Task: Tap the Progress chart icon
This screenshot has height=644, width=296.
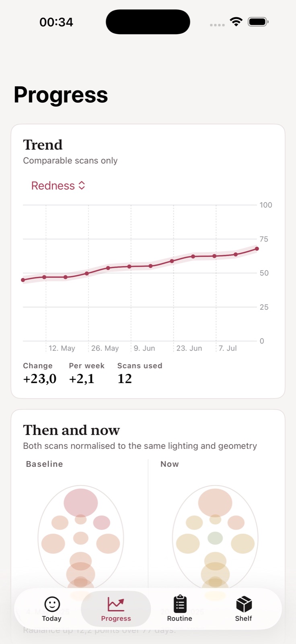Action: click(116, 604)
